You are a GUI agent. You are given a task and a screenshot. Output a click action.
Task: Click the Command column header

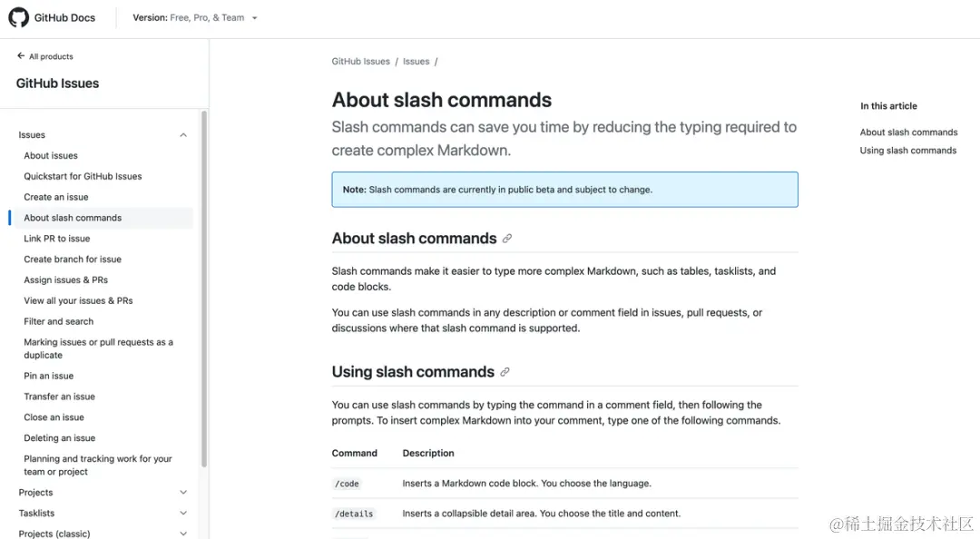[x=355, y=453]
